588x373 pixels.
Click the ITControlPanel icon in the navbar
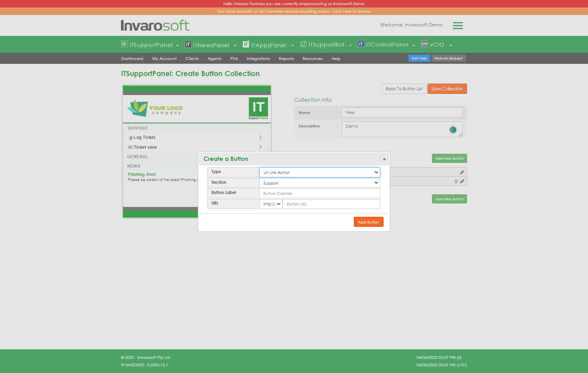coord(361,44)
